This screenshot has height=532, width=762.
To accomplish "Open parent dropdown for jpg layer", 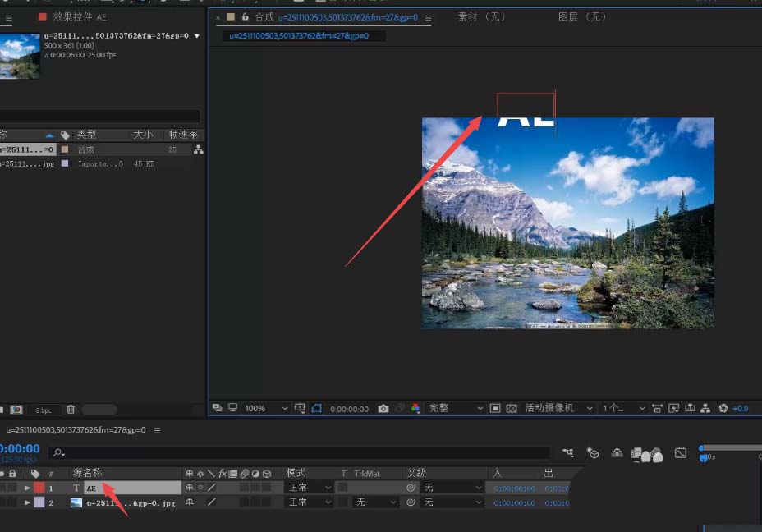I will point(453,502).
